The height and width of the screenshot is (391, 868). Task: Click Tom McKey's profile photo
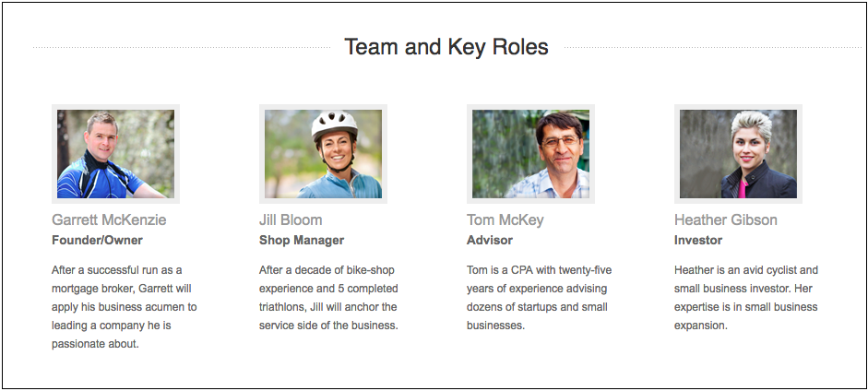[531, 154]
